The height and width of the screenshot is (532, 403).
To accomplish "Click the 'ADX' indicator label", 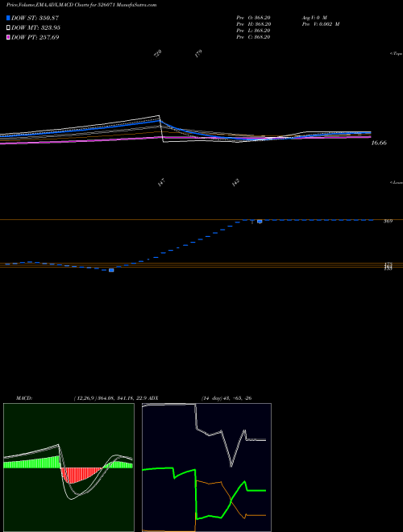I will [153, 398].
